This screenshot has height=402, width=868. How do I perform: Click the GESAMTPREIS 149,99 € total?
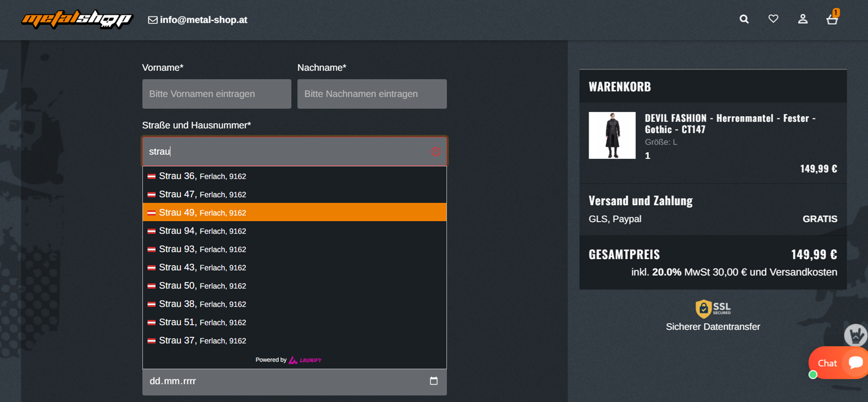point(713,254)
